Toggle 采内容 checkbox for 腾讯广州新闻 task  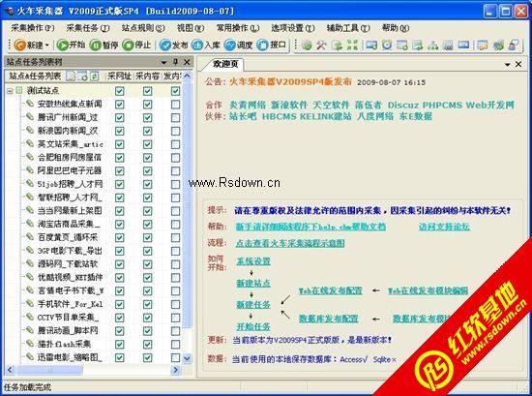147,117
